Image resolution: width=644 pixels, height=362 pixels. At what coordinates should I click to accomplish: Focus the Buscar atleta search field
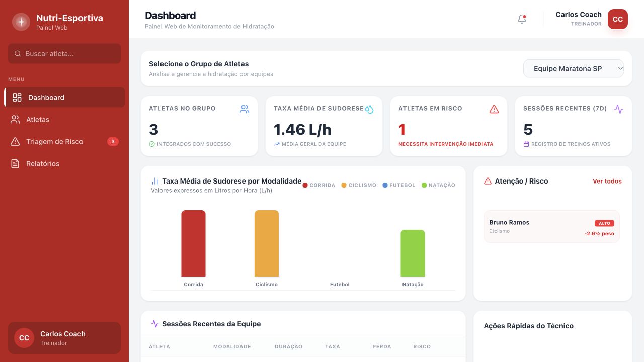[64, 53]
